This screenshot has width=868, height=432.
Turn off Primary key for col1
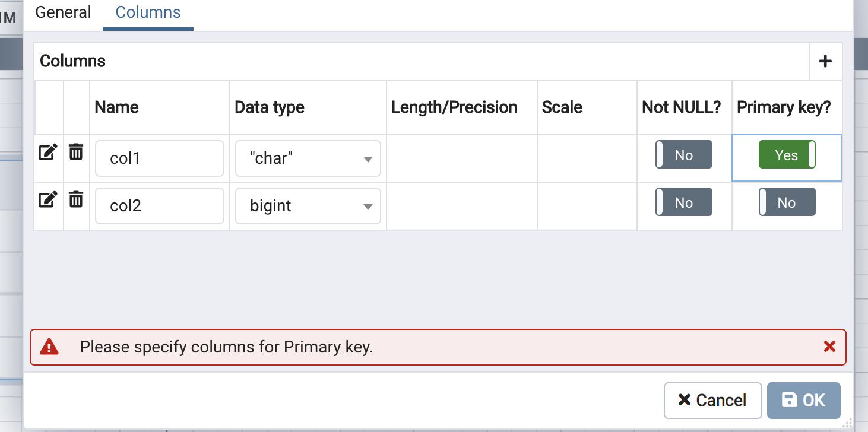[787, 155]
